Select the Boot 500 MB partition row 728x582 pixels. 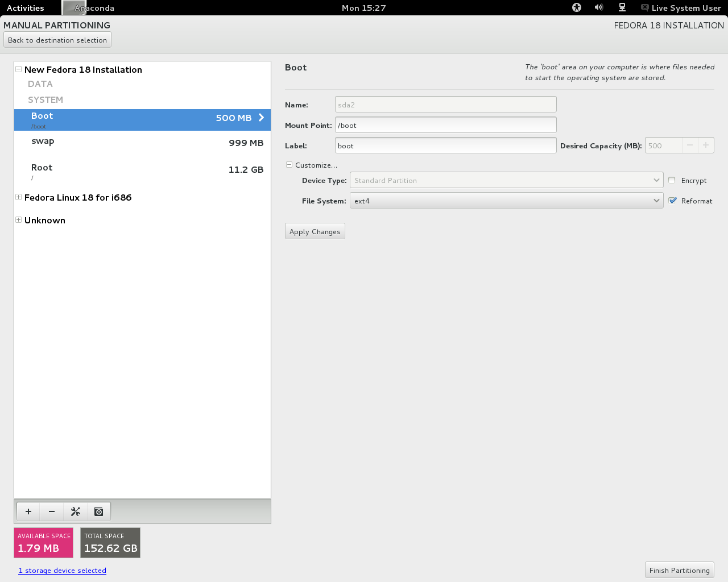[142, 120]
